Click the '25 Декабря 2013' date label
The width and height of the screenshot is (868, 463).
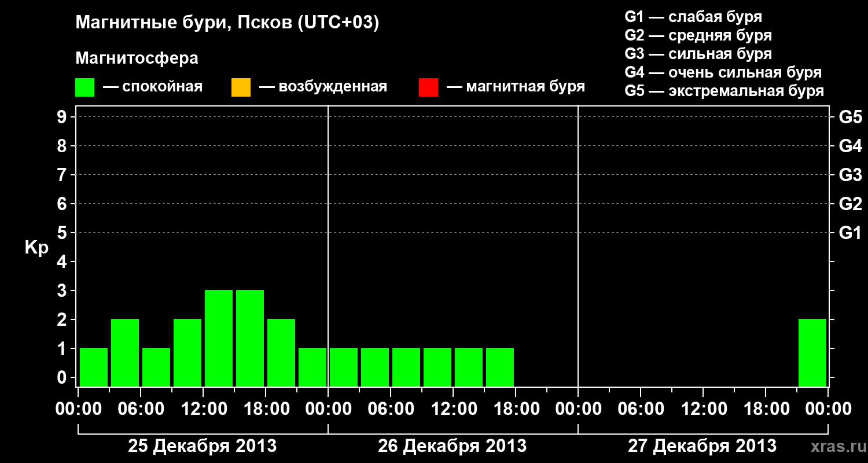click(x=203, y=446)
